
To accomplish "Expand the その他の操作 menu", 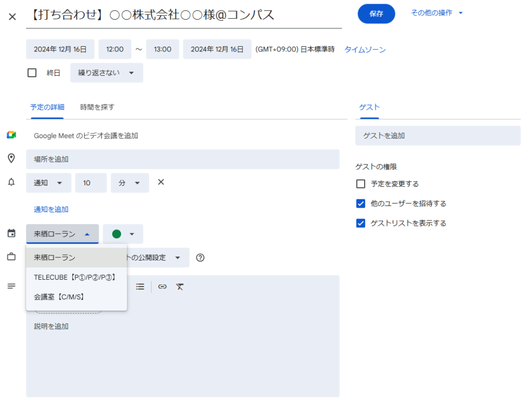I will tap(436, 13).
